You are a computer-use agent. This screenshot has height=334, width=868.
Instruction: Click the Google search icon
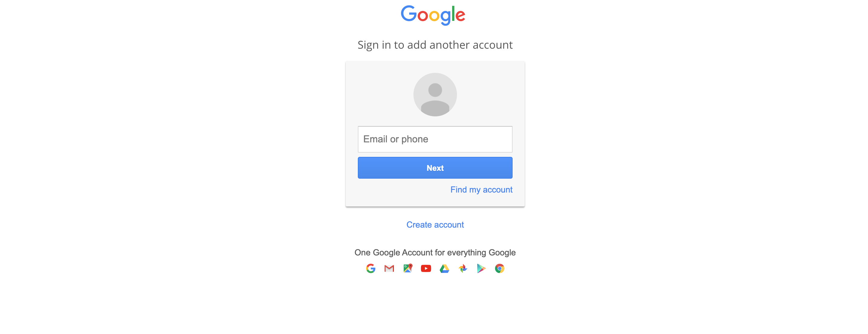tap(370, 269)
